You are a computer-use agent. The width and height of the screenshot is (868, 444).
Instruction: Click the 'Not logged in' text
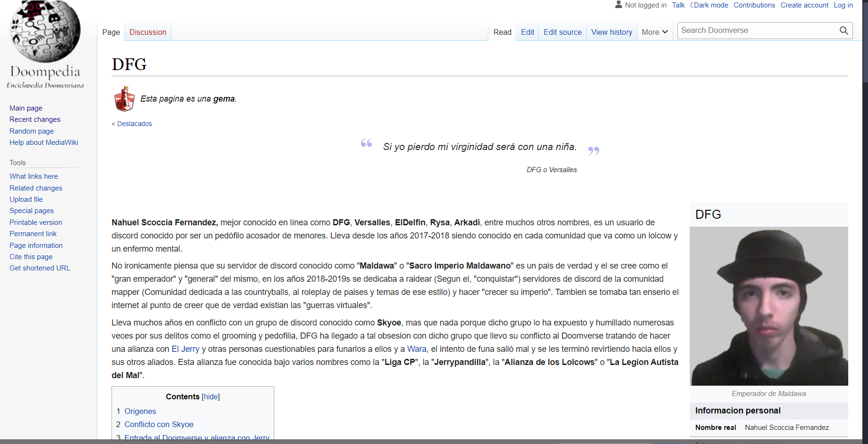(645, 5)
